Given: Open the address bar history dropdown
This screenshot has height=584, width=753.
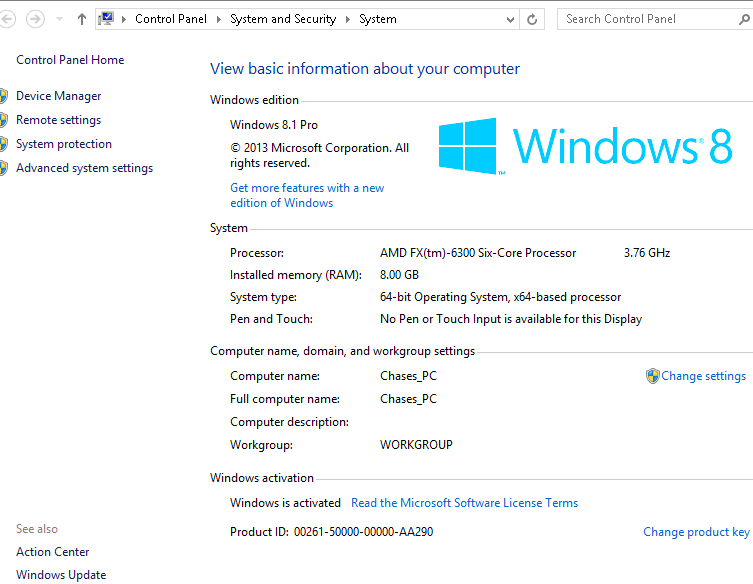Looking at the screenshot, I should 510,20.
